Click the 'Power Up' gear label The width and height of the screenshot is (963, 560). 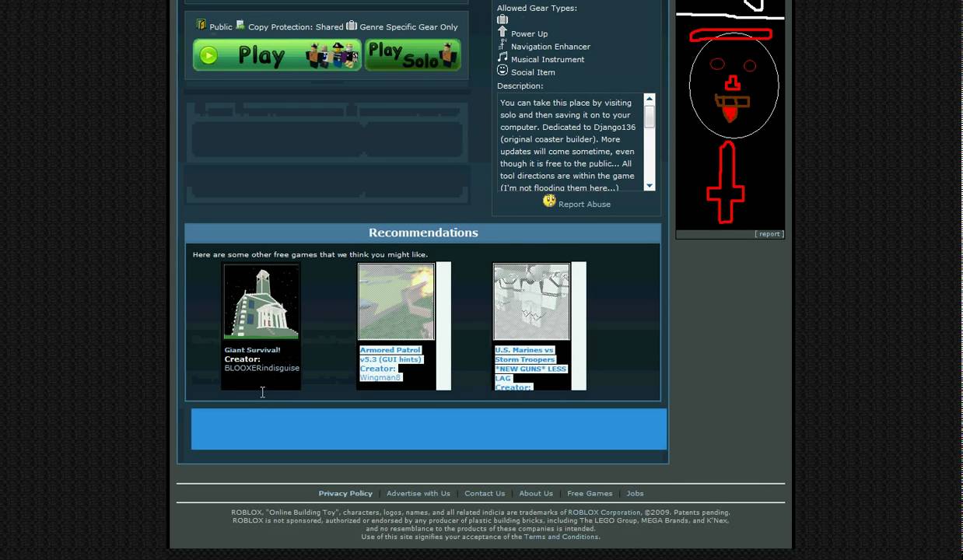pos(529,33)
